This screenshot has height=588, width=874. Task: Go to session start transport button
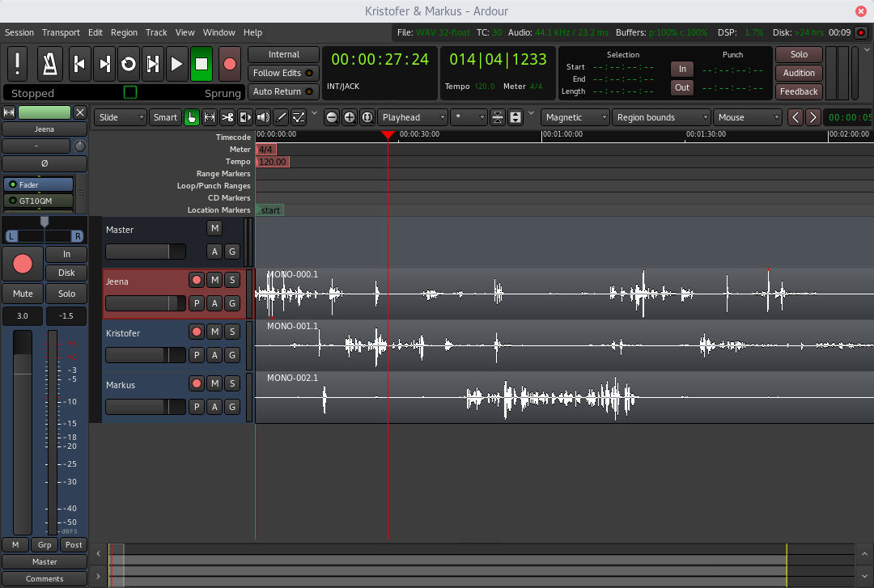79,64
